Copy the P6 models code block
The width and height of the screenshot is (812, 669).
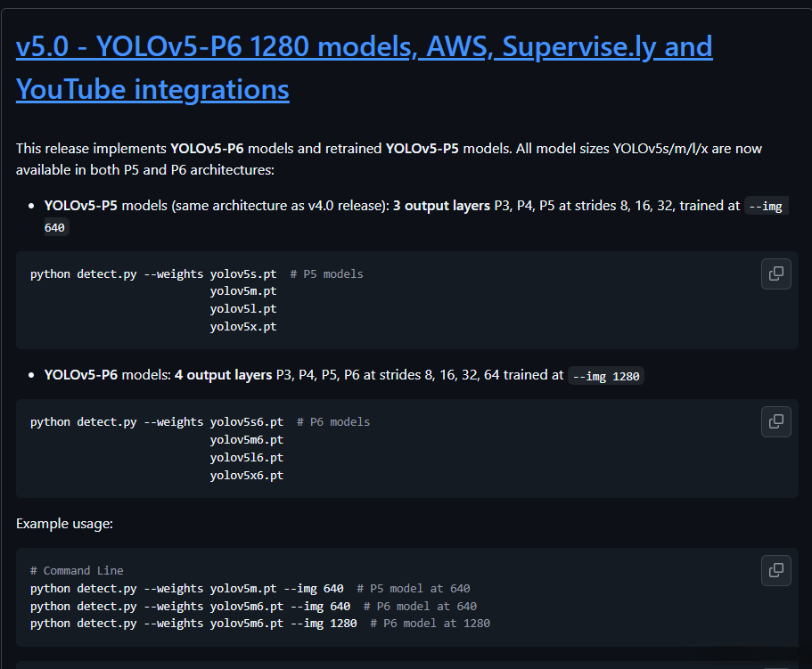pyautogui.click(x=776, y=421)
